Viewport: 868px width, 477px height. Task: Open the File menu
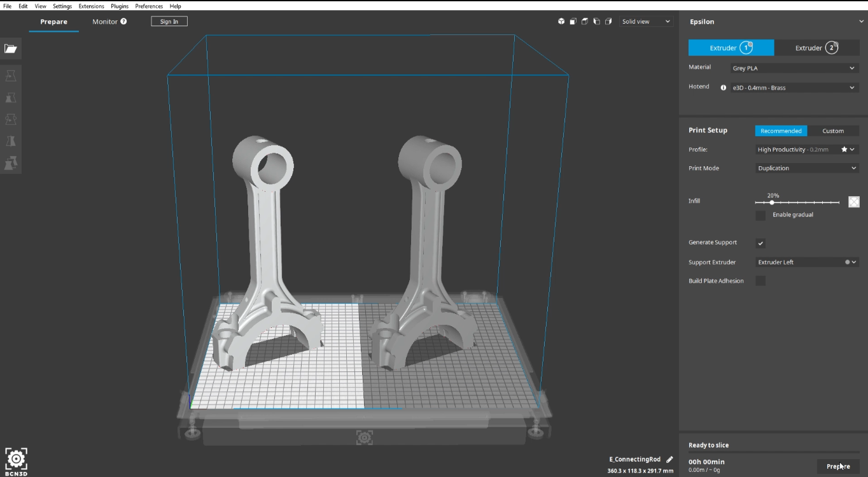[7, 6]
